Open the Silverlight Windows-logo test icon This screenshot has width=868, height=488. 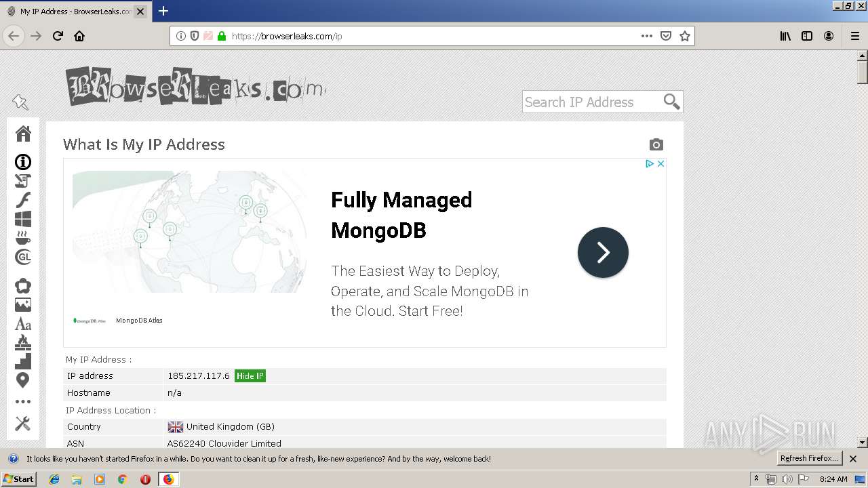23,219
